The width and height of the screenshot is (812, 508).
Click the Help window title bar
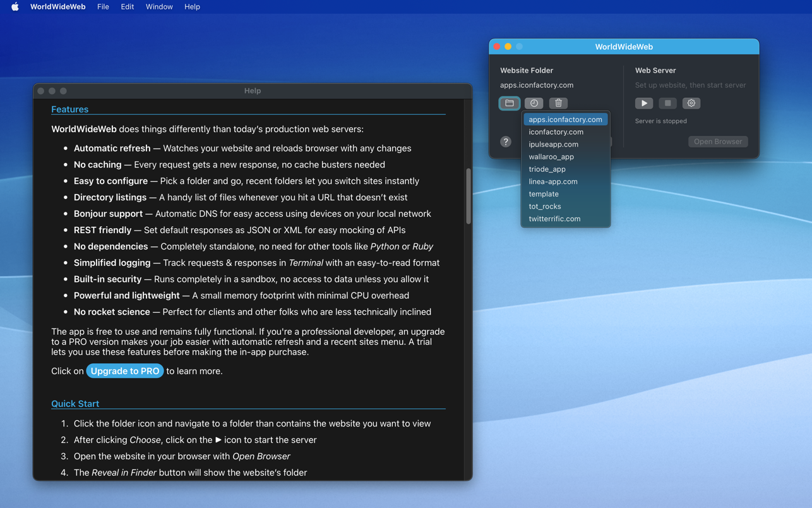click(x=253, y=91)
